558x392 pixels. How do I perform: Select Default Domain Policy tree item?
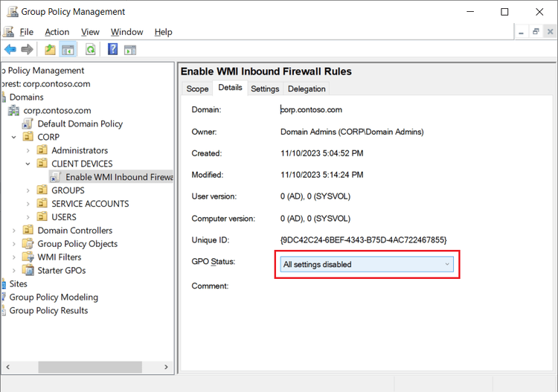(x=80, y=123)
